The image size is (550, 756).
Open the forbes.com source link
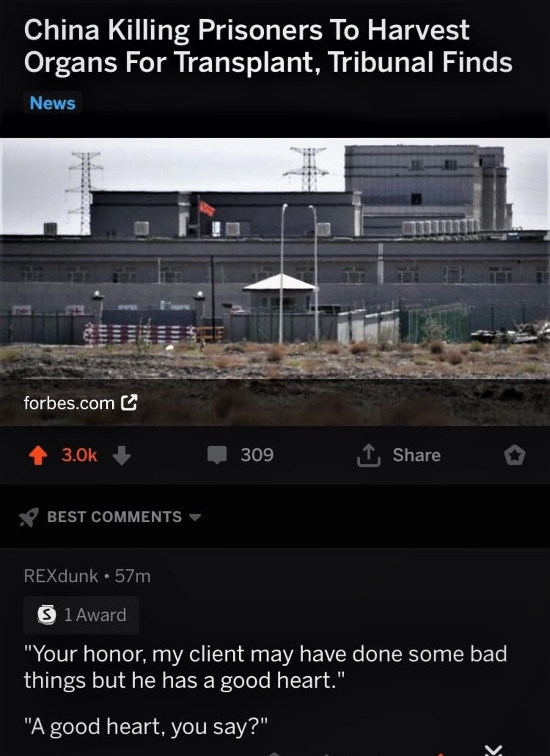click(x=69, y=403)
